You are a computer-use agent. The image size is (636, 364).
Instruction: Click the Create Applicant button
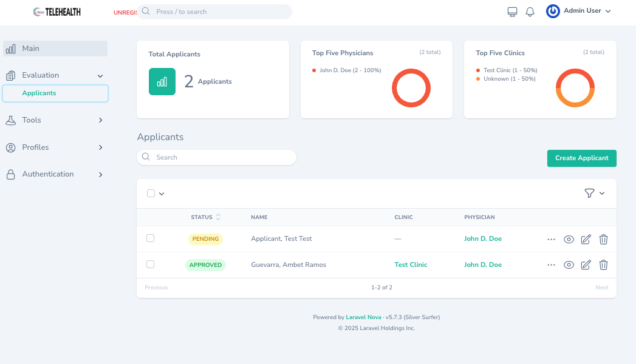[x=581, y=158]
